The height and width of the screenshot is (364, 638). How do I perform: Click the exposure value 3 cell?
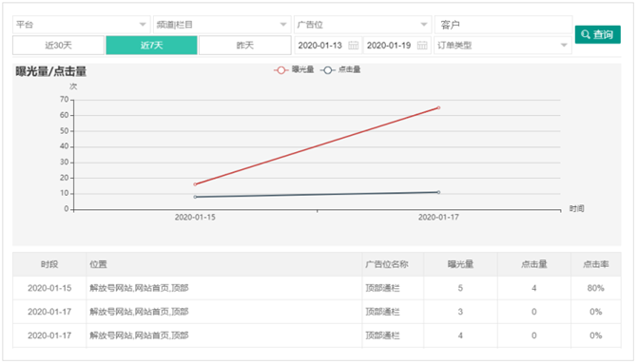tap(460, 312)
